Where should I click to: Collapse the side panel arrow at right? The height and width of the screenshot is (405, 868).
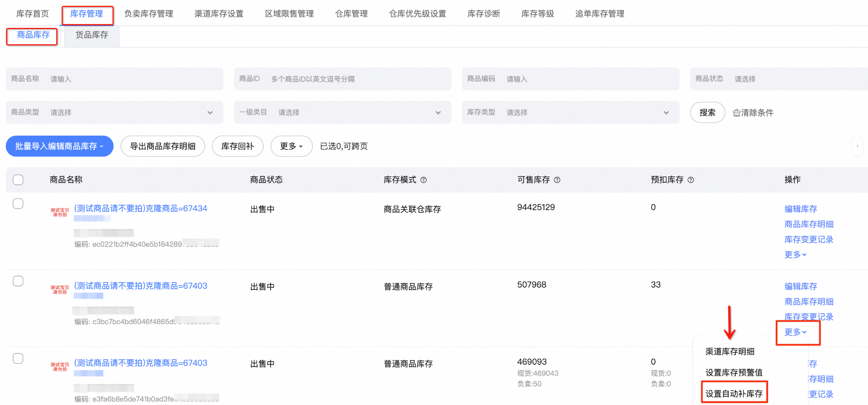tap(858, 146)
